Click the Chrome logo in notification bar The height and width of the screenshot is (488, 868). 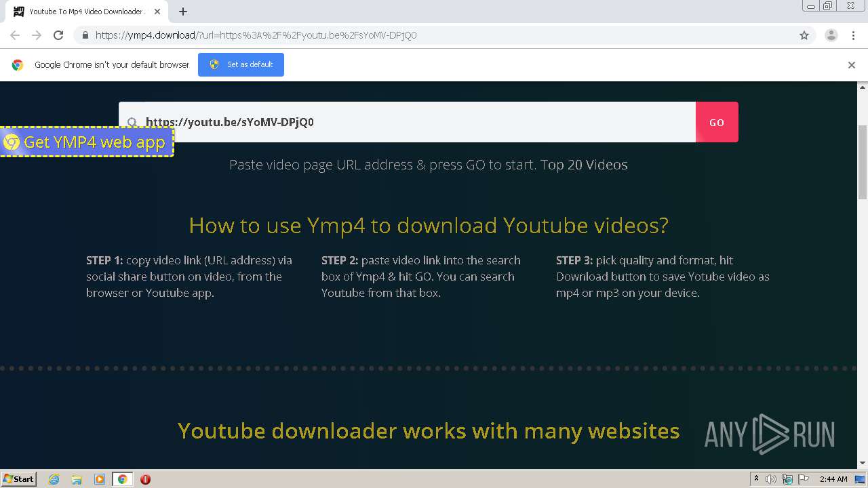pyautogui.click(x=18, y=65)
